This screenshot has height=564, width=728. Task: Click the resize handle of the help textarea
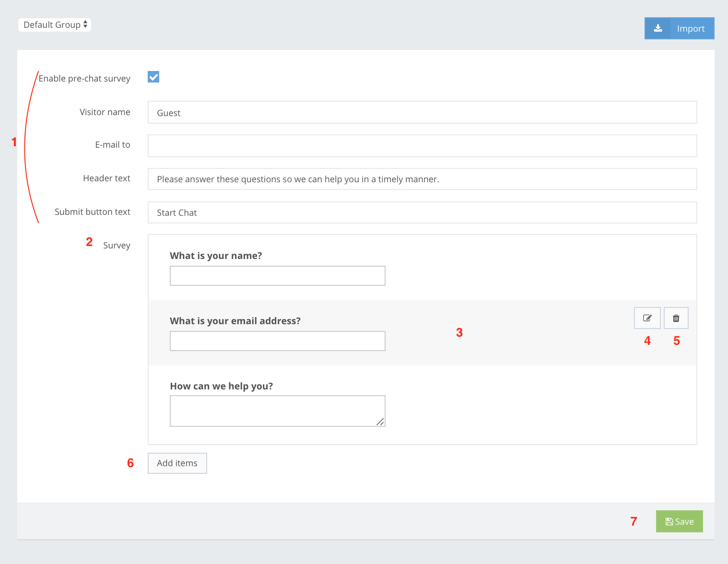(x=380, y=422)
